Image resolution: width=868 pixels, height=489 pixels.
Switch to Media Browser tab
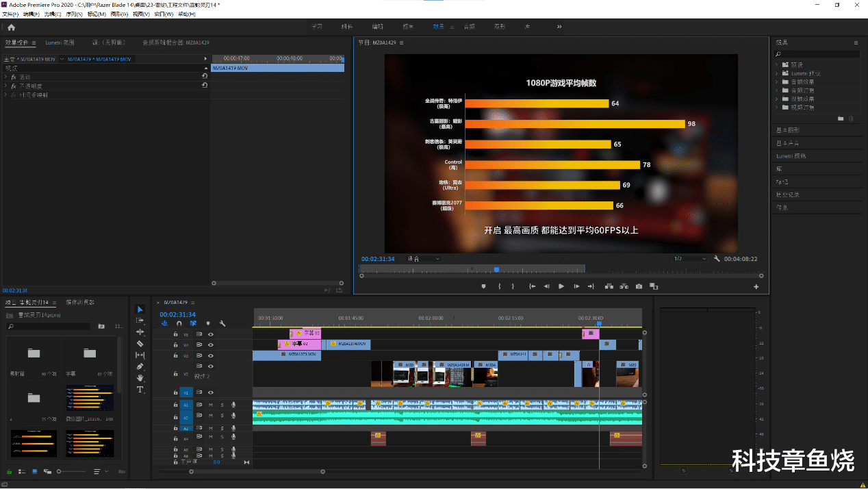80,302
